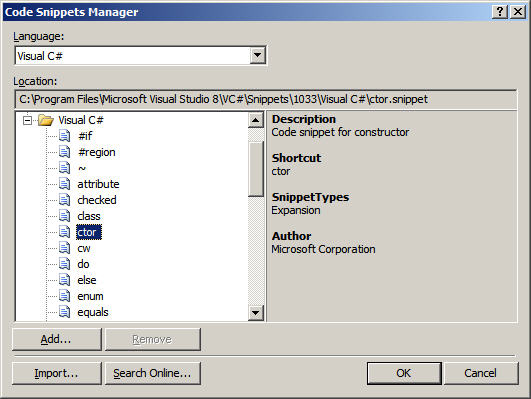The width and height of the screenshot is (531, 399).
Task: Click the do snippet file icon
Action: (65, 264)
